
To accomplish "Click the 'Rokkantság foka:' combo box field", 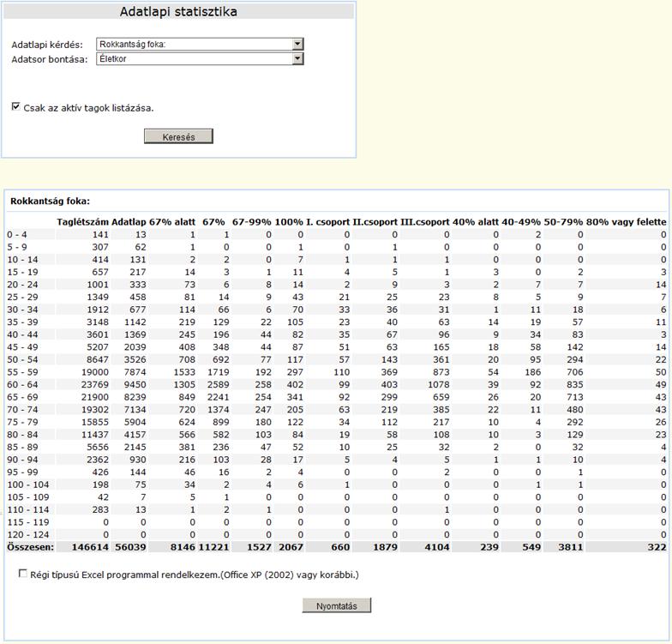I will tap(200, 45).
